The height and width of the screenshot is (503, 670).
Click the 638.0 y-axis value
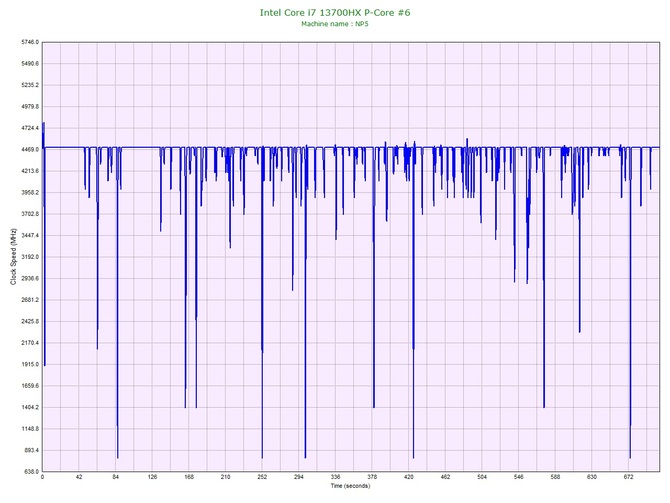pos(31,472)
